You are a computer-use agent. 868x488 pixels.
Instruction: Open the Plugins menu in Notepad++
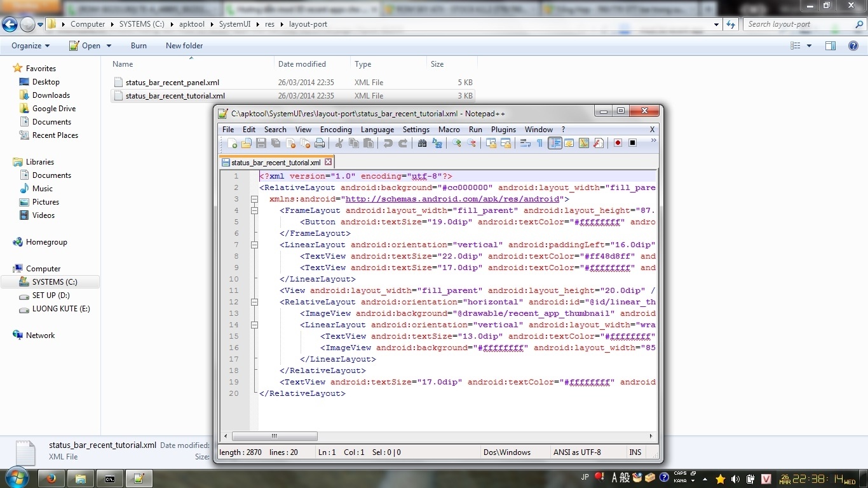coord(503,130)
